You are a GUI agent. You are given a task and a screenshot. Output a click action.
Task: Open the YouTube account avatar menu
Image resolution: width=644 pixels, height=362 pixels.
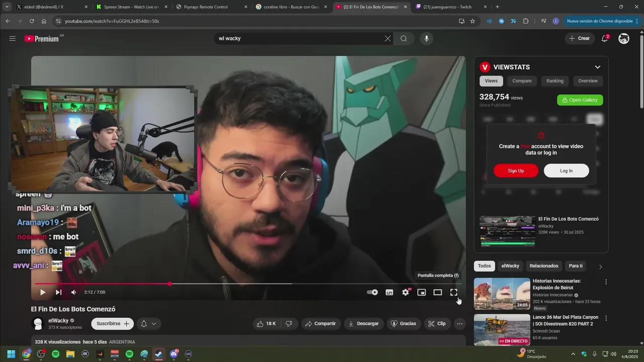pos(624,39)
